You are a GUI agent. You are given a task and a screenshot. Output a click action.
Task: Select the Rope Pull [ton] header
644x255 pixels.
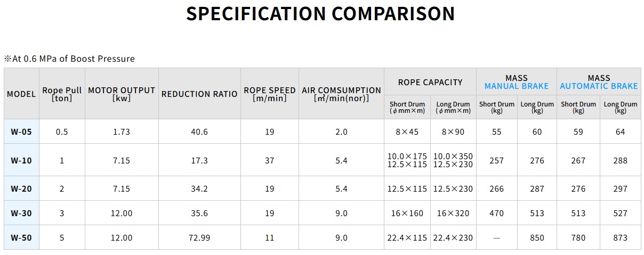coord(62,94)
